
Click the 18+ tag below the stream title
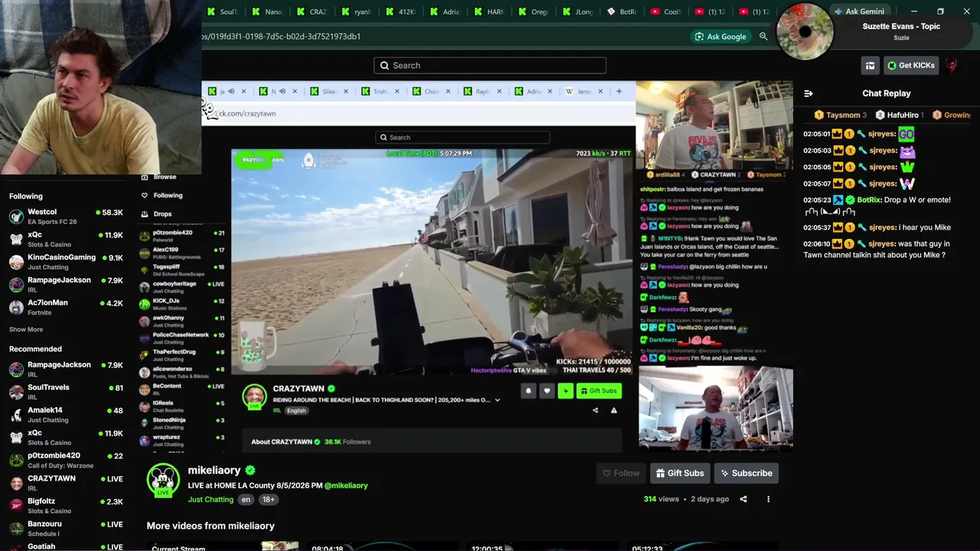click(268, 500)
